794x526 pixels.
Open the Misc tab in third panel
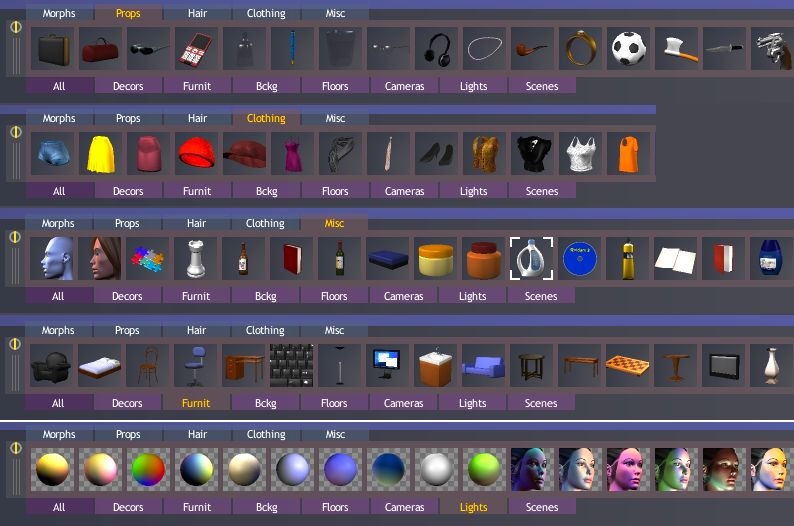tap(334, 223)
